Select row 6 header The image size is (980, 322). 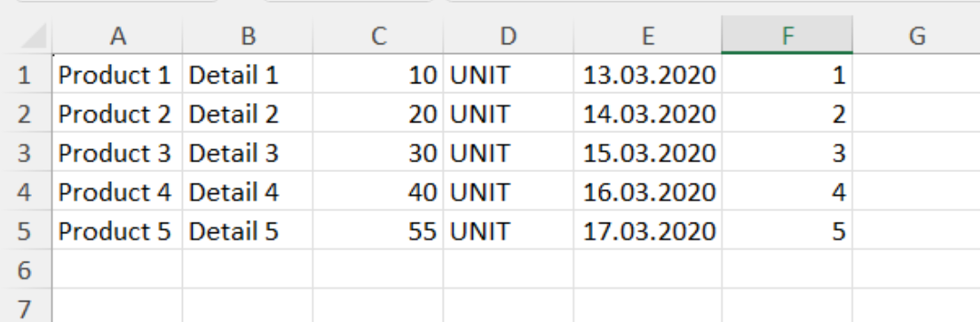tap(25, 270)
